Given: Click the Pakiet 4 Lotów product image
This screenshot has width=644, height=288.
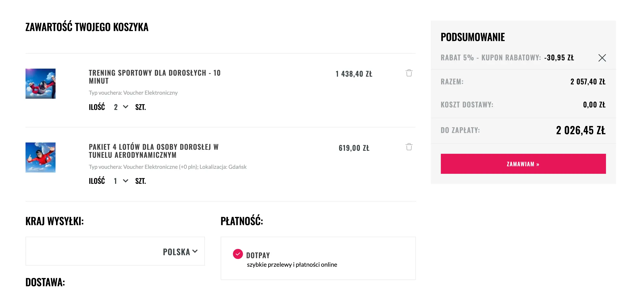Looking at the screenshot, I should 41,158.
